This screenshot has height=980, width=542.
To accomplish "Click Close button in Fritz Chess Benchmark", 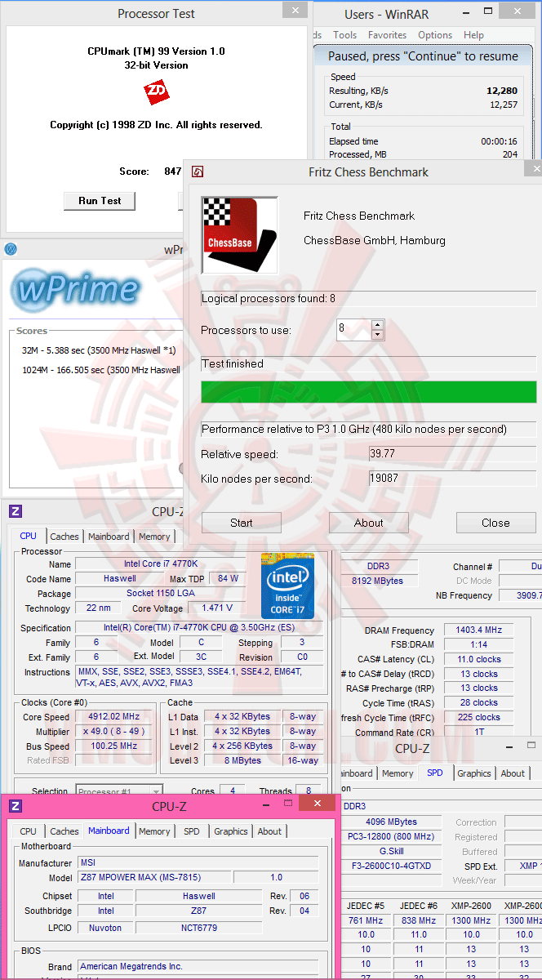I will (495, 523).
